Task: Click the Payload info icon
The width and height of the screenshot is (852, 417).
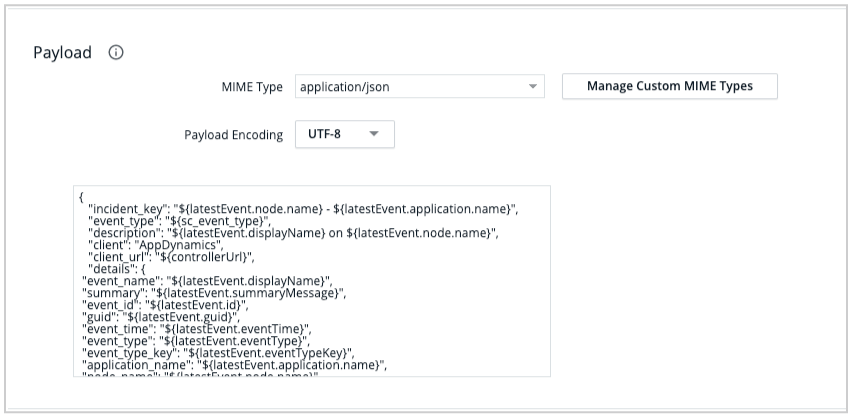Action: pos(116,52)
